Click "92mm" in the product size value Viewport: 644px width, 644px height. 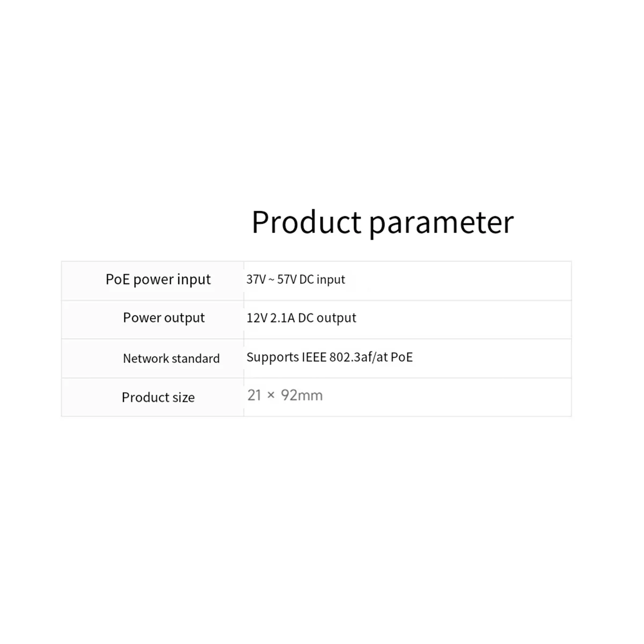click(x=302, y=396)
